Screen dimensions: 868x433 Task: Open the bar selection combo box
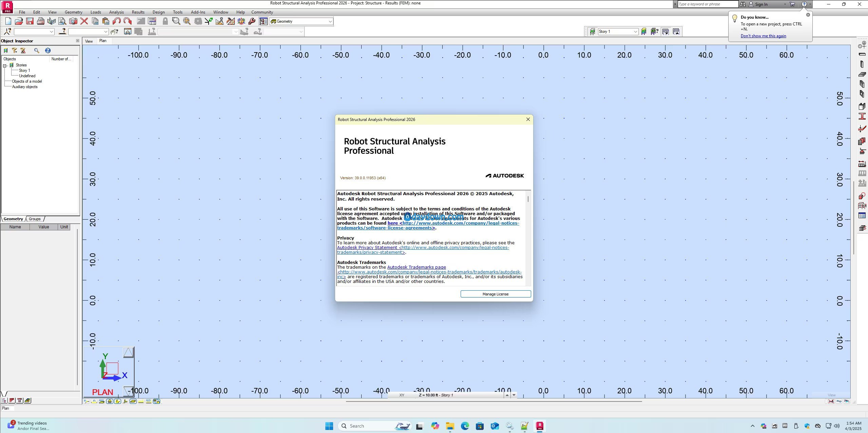point(88,32)
